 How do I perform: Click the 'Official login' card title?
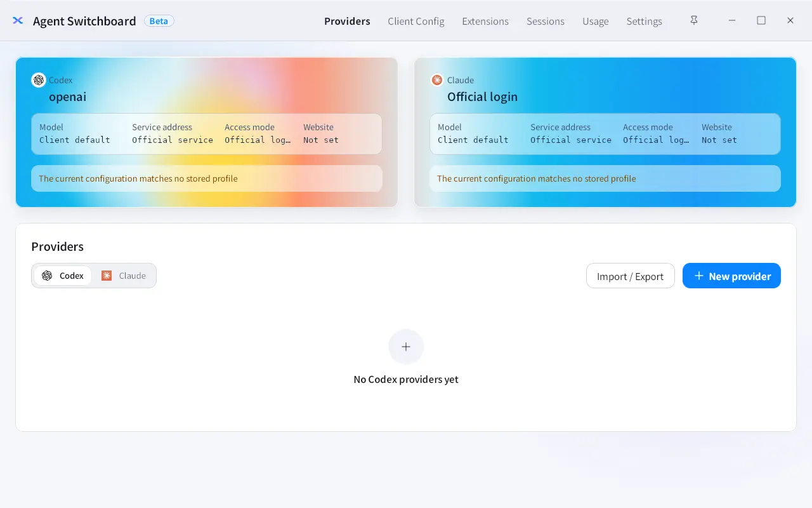tap(483, 97)
